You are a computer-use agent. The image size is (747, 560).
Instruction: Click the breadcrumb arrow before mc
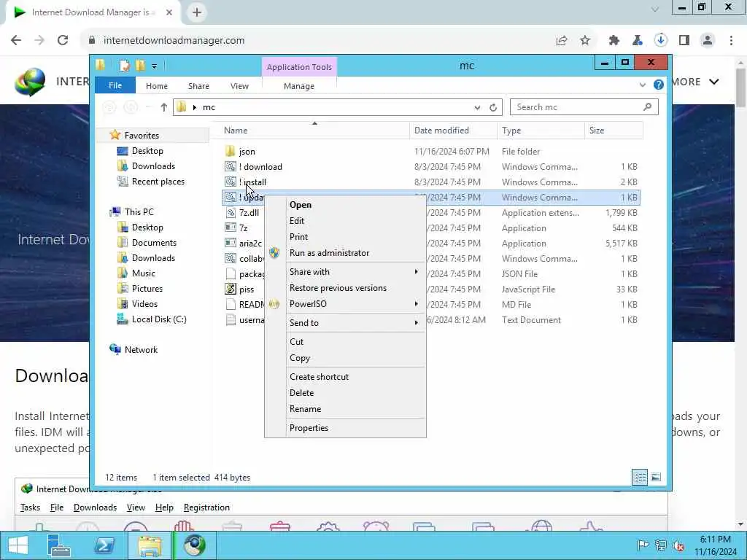coord(194,108)
